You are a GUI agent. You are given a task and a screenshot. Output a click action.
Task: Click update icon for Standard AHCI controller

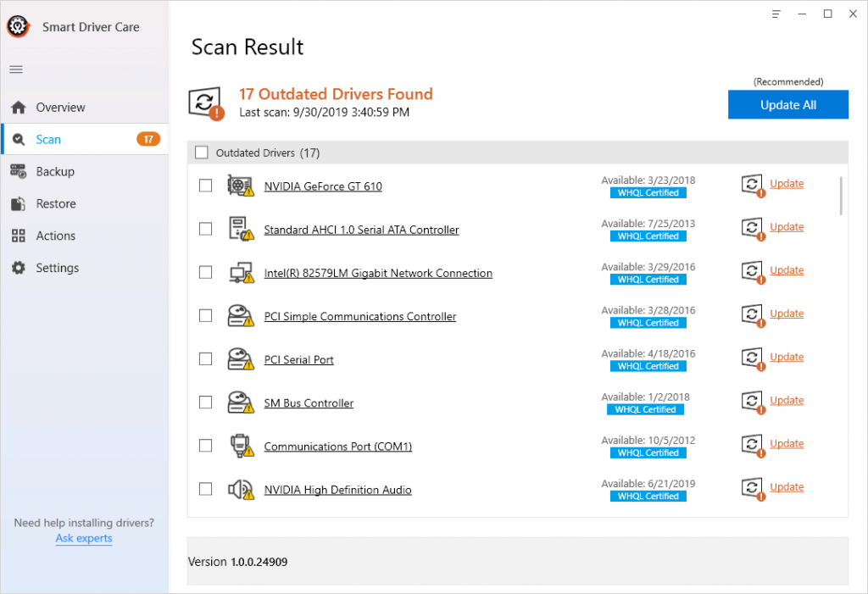tap(753, 229)
